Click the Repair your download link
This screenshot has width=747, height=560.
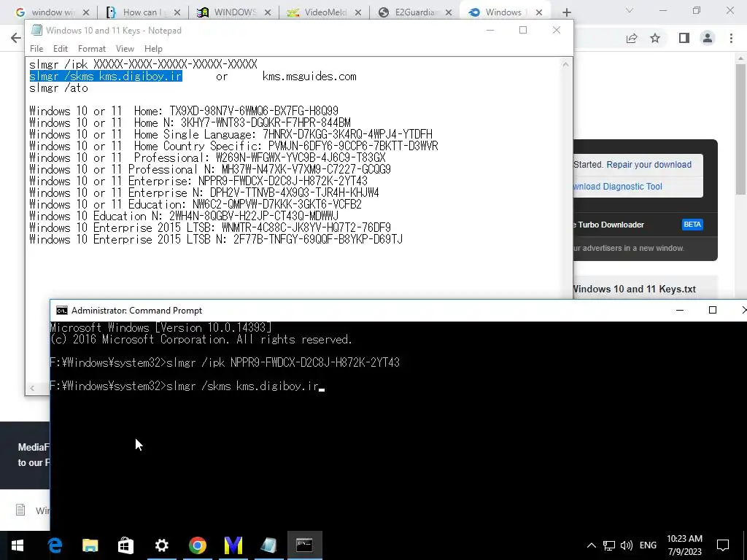[649, 164]
